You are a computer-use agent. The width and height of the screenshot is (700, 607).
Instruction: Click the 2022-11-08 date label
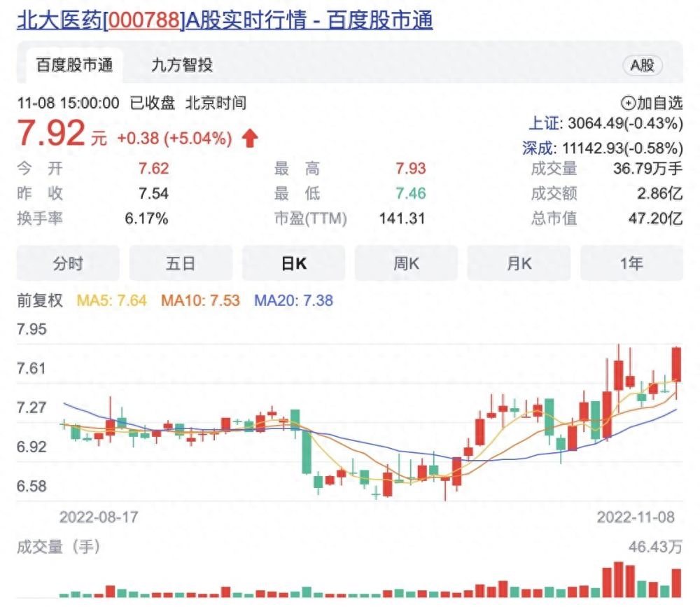(x=635, y=517)
